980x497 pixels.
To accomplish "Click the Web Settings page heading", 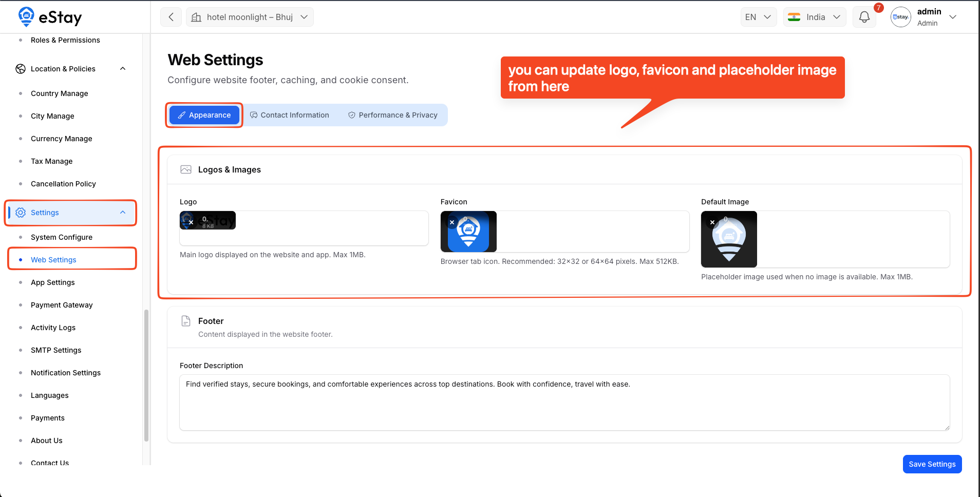I will (x=215, y=60).
